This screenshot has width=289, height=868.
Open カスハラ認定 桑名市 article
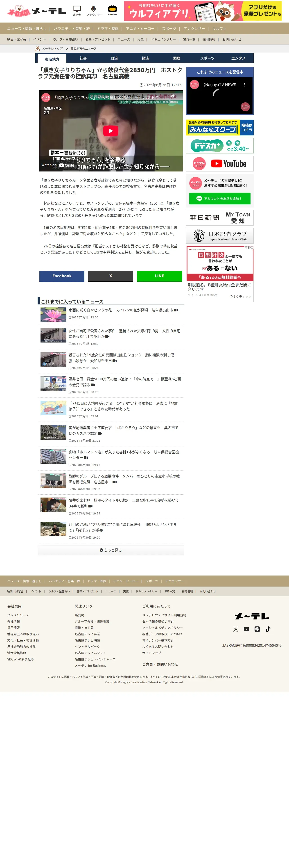(124, 430)
